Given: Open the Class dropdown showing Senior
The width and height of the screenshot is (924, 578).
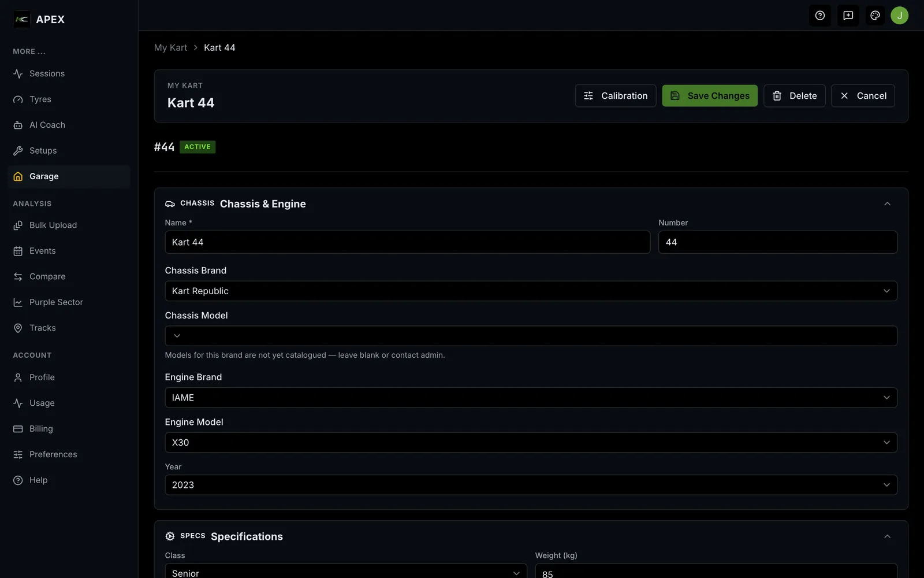Looking at the screenshot, I should [x=346, y=572].
